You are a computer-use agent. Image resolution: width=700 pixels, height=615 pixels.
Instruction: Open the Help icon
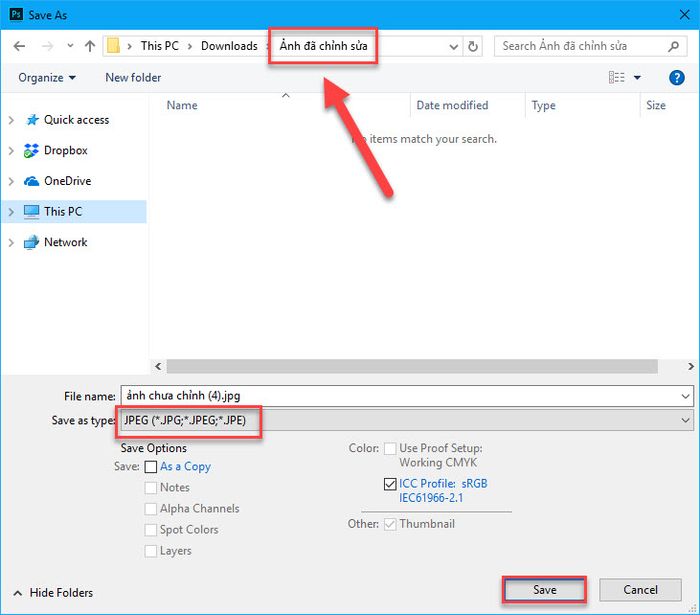click(x=676, y=78)
